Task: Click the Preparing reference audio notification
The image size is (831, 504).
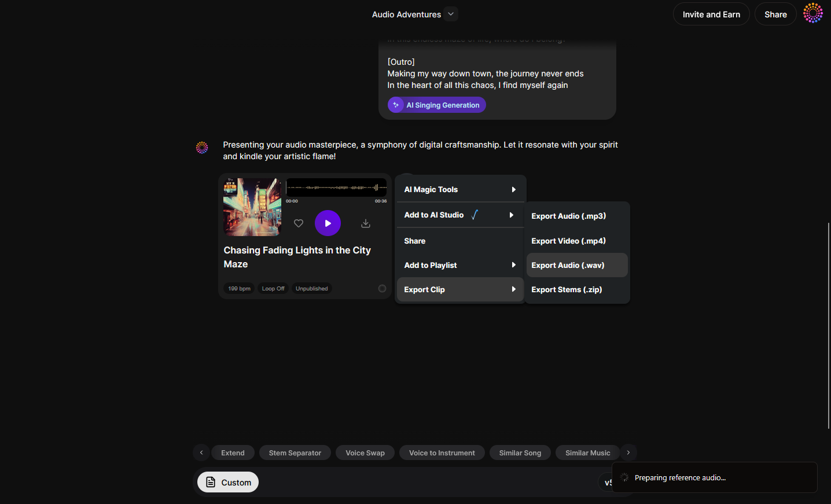Action: (715, 477)
